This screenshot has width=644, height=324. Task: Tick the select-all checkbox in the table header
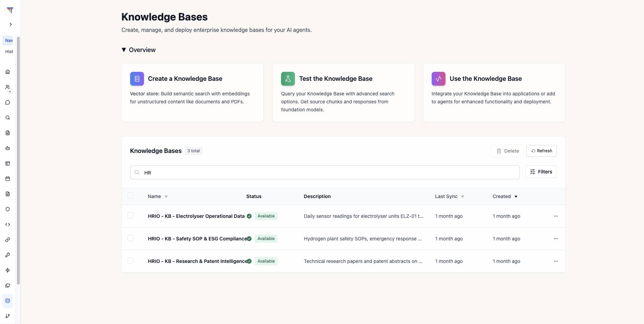130,196
